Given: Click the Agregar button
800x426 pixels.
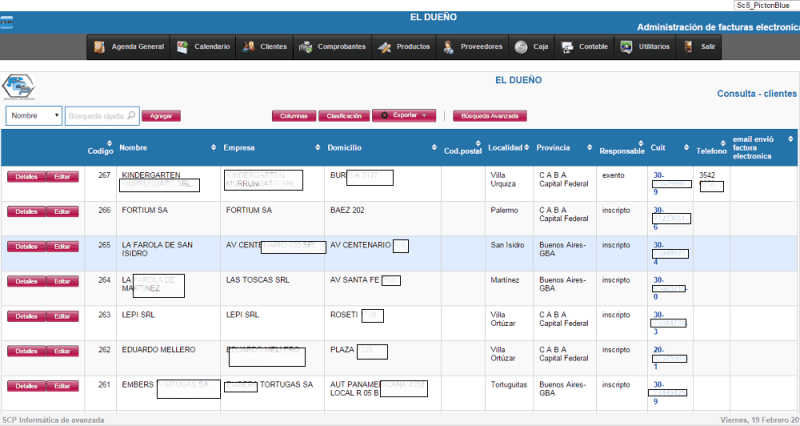Looking at the screenshot, I should click(161, 116).
